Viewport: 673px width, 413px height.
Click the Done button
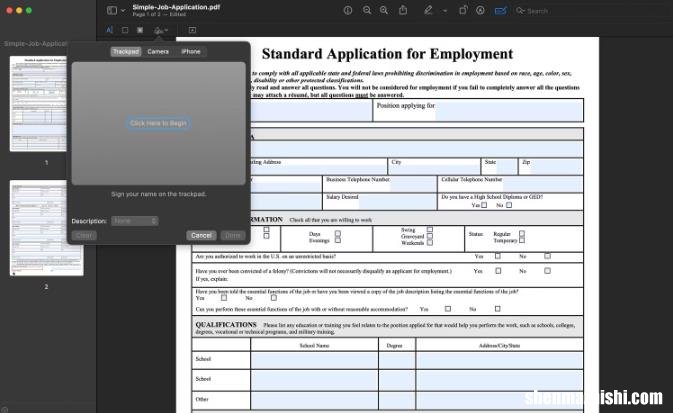click(x=233, y=235)
